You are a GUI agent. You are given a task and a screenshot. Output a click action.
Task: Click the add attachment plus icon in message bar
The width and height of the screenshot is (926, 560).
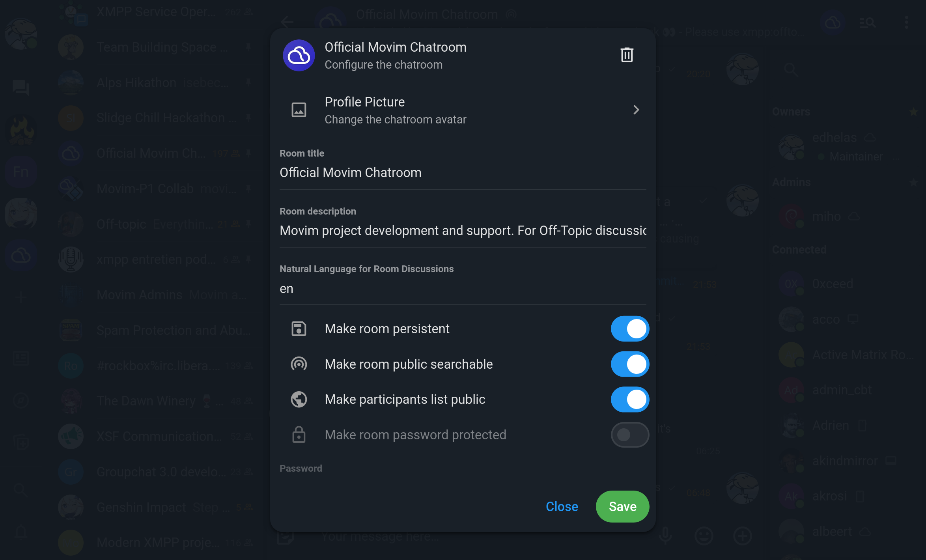(742, 536)
